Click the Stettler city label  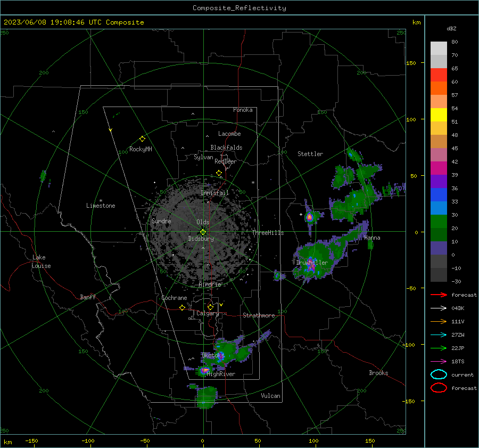(x=310, y=154)
